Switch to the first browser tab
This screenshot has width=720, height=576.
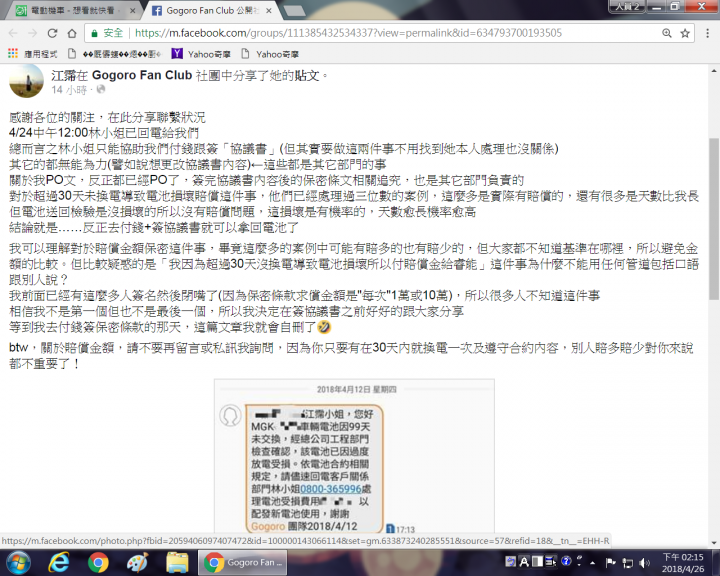(x=74, y=11)
